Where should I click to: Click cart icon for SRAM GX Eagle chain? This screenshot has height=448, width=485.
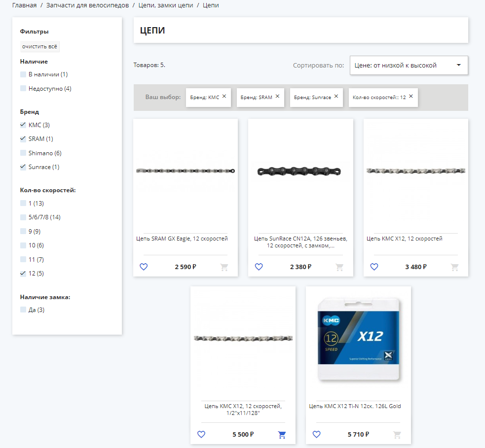(224, 267)
